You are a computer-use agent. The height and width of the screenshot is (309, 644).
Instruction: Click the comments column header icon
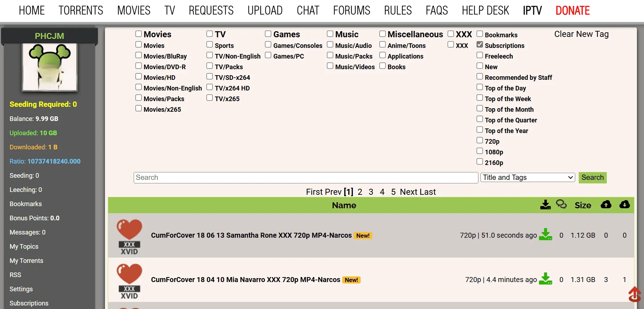coord(561,204)
